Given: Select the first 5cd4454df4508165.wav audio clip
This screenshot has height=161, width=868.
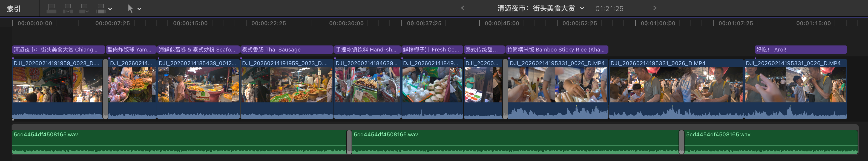Looking at the screenshot, I should click(179, 142).
